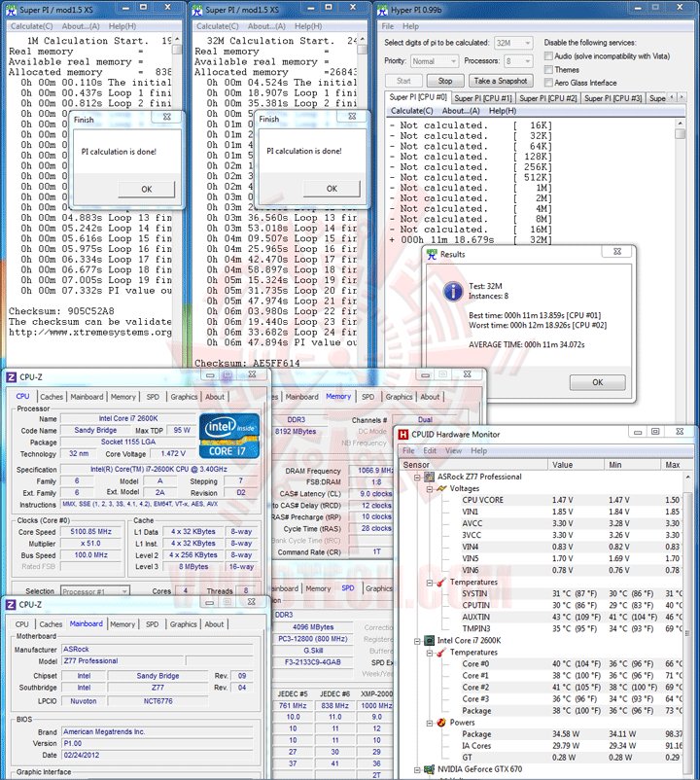The width and height of the screenshot is (700, 780).
Task: Open the Edit menu in Hardware Monitor
Action: click(x=430, y=450)
